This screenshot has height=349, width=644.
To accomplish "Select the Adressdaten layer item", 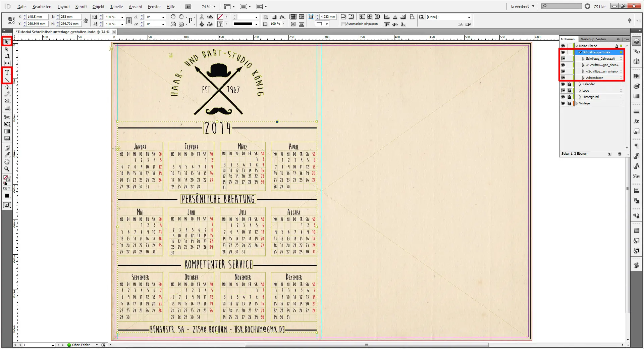I will 594,78.
